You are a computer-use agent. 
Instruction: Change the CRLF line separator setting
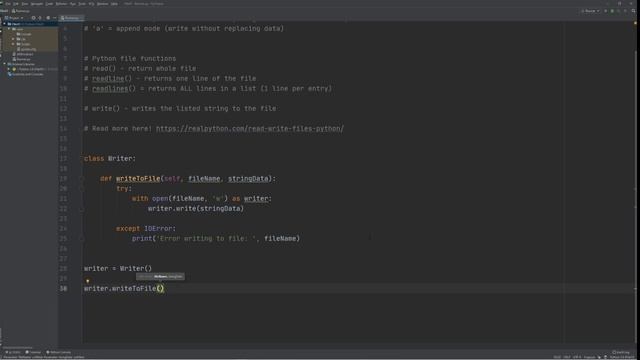click(567, 357)
